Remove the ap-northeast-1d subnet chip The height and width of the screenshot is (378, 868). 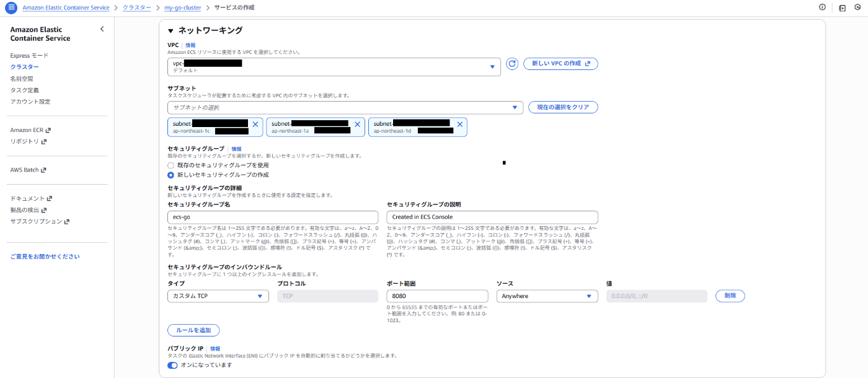click(459, 124)
